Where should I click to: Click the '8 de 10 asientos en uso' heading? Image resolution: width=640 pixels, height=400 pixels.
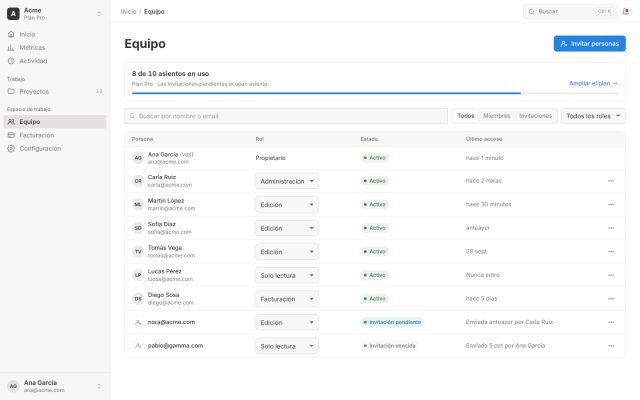[x=170, y=74]
